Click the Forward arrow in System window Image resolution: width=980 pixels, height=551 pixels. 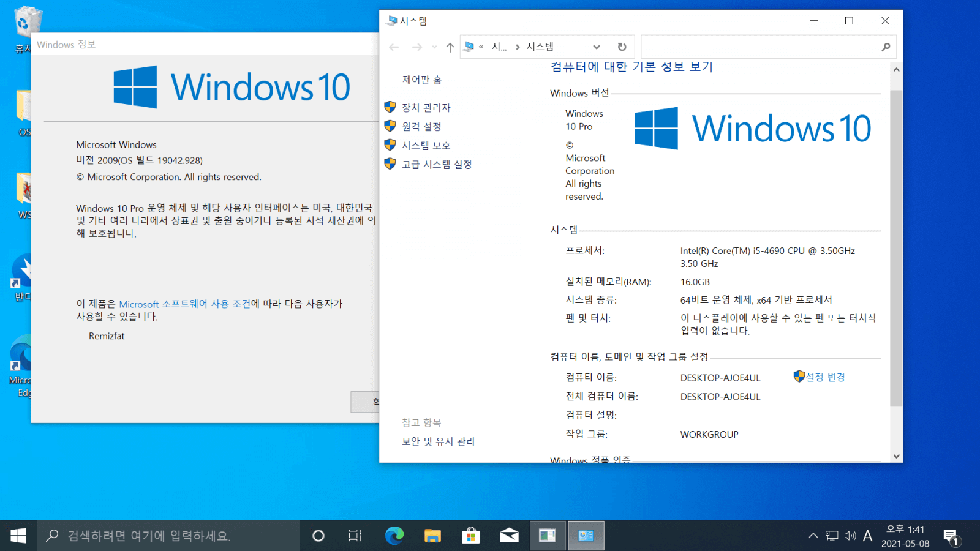click(417, 47)
